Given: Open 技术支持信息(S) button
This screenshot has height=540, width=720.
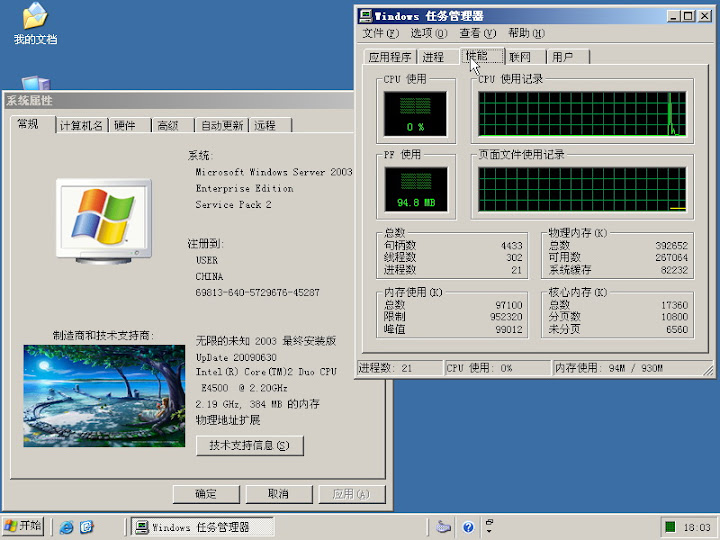Looking at the screenshot, I should [x=250, y=445].
